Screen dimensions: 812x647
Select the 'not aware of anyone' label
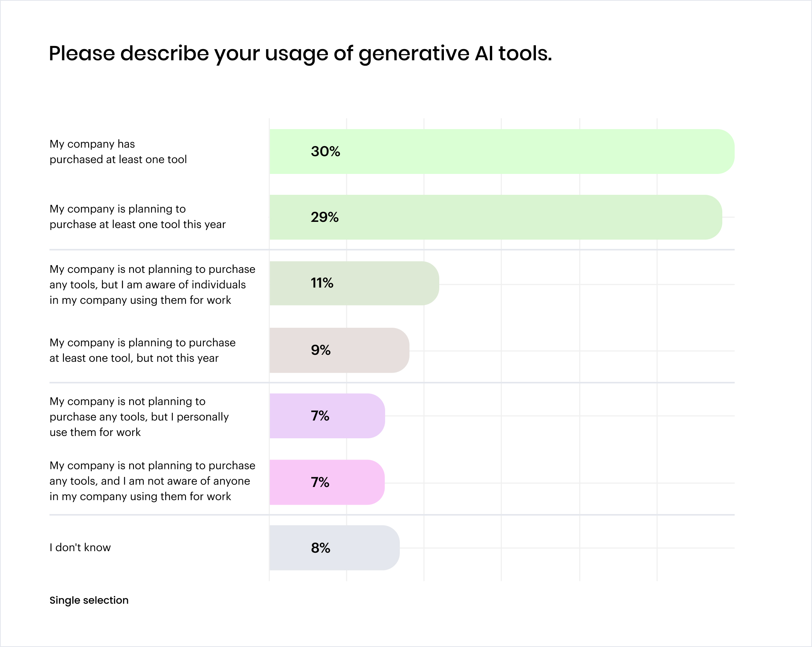(x=152, y=481)
